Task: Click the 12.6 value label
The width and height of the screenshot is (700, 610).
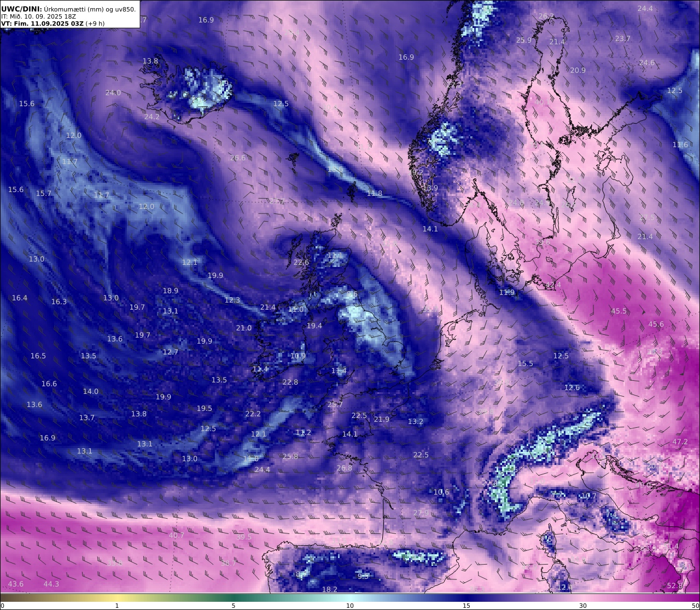Action: 572,388
